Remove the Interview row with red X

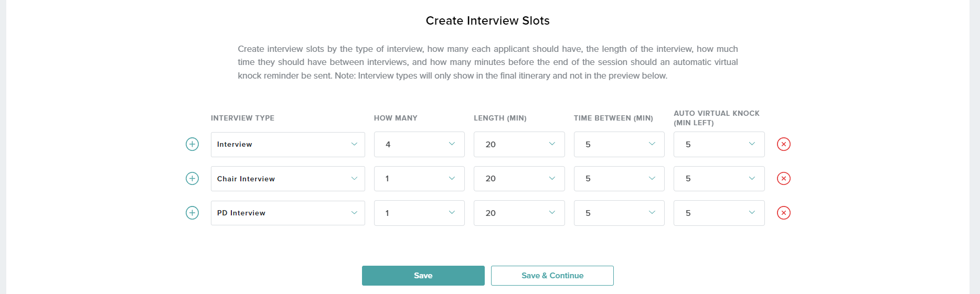coord(784,144)
